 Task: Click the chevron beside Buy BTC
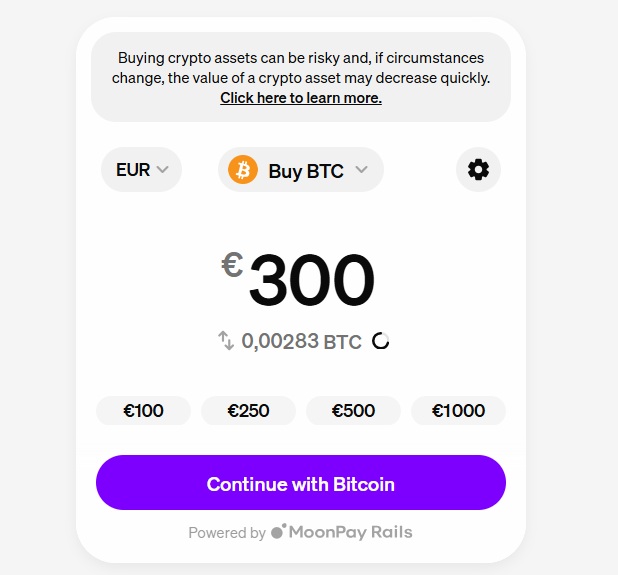point(362,170)
